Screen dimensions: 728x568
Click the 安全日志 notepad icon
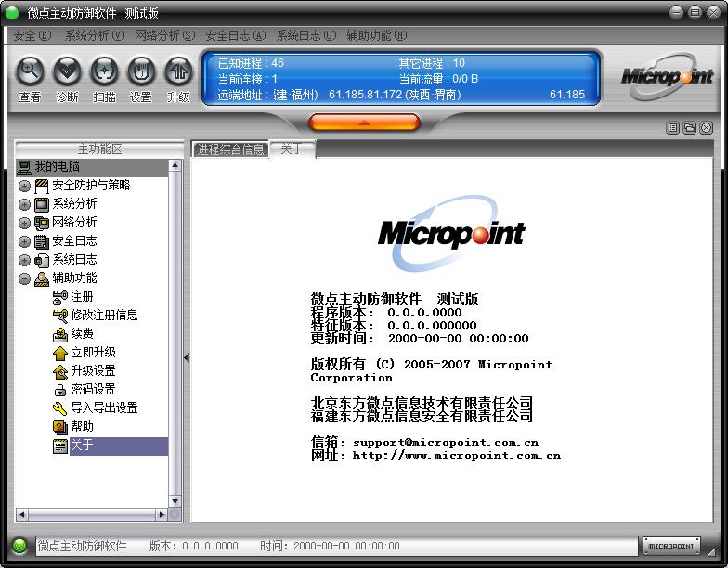click(42, 241)
